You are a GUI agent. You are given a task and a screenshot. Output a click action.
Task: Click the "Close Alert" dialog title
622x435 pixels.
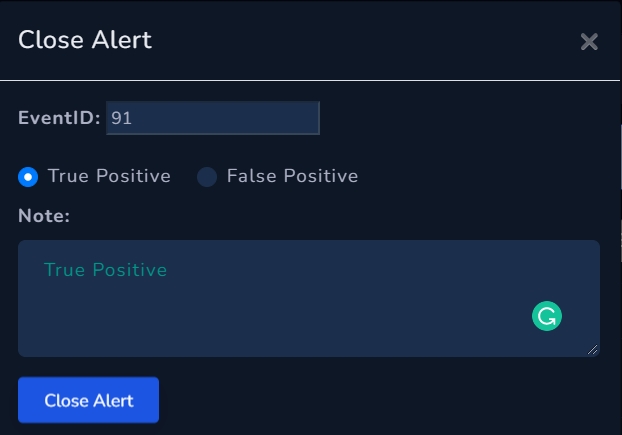point(85,40)
